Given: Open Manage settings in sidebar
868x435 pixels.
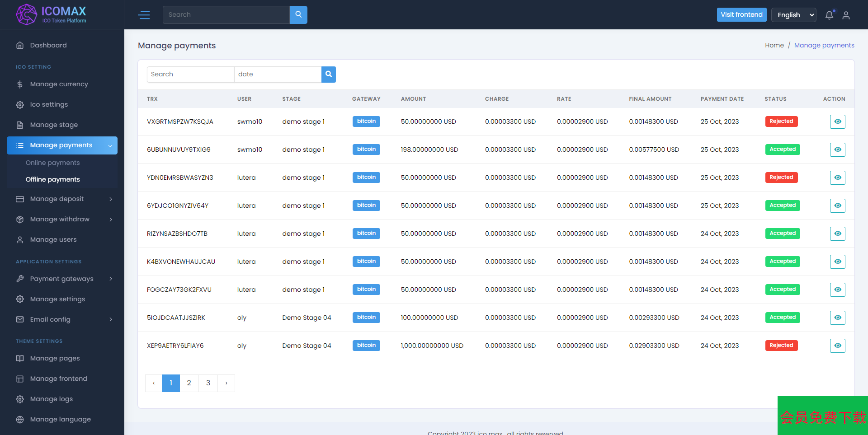Looking at the screenshot, I should (x=62, y=299).
